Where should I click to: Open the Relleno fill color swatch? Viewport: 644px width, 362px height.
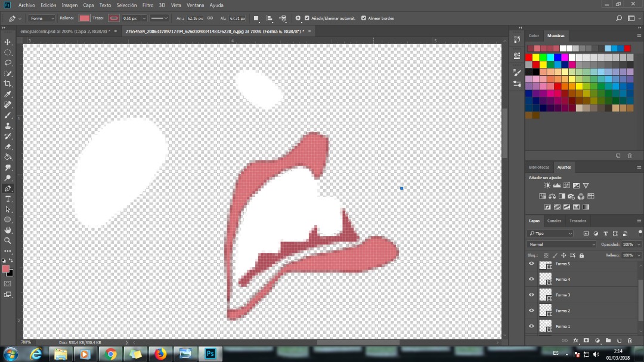(85, 18)
